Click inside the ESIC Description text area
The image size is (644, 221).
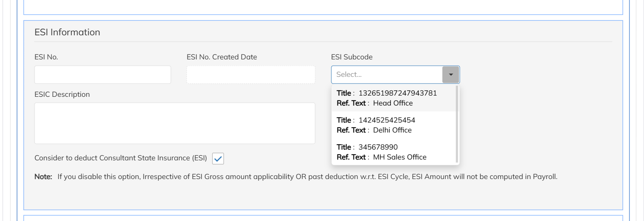click(175, 123)
